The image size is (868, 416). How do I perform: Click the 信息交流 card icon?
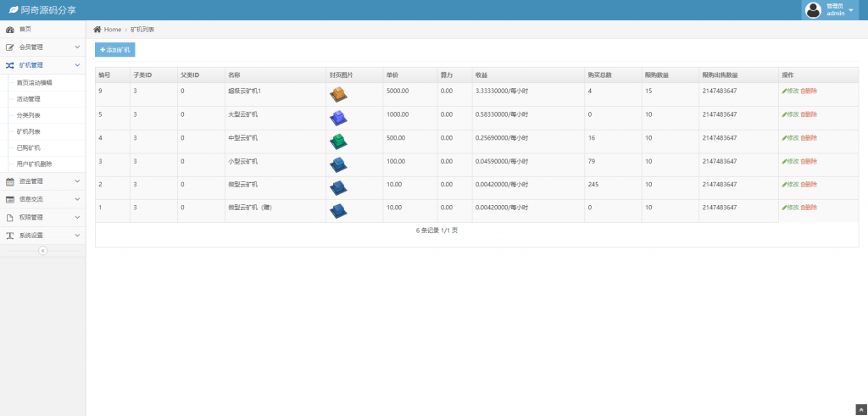click(10, 199)
